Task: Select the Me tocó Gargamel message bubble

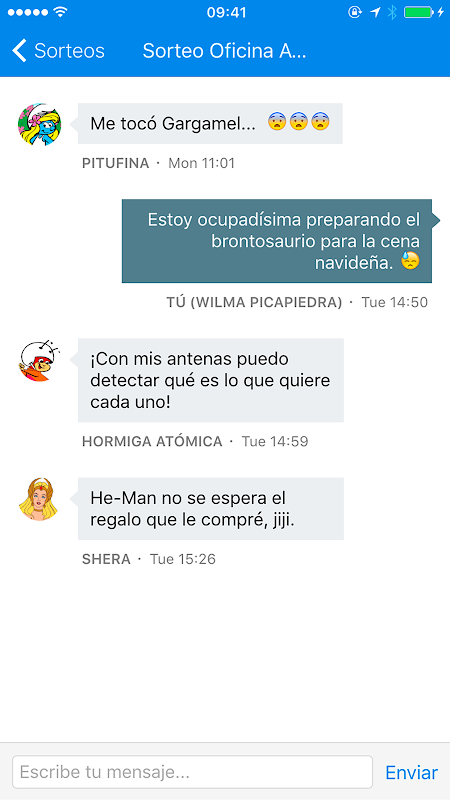Action: click(210, 123)
